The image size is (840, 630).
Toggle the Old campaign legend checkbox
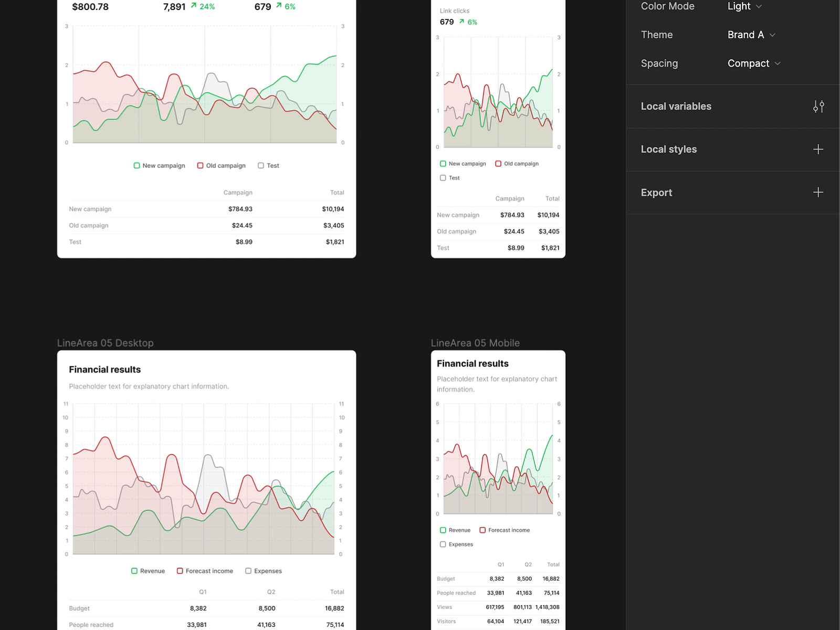point(200,165)
